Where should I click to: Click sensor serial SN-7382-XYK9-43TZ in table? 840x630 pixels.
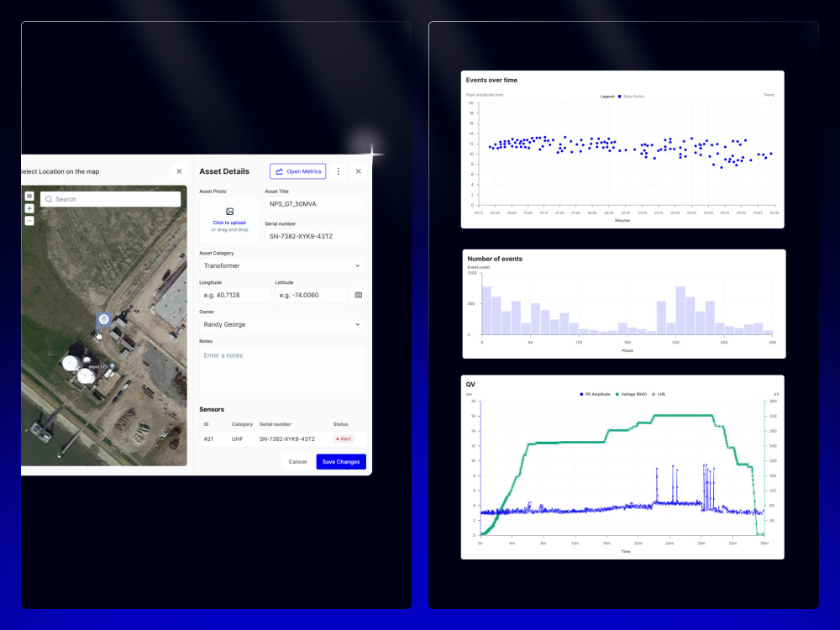coord(287,438)
